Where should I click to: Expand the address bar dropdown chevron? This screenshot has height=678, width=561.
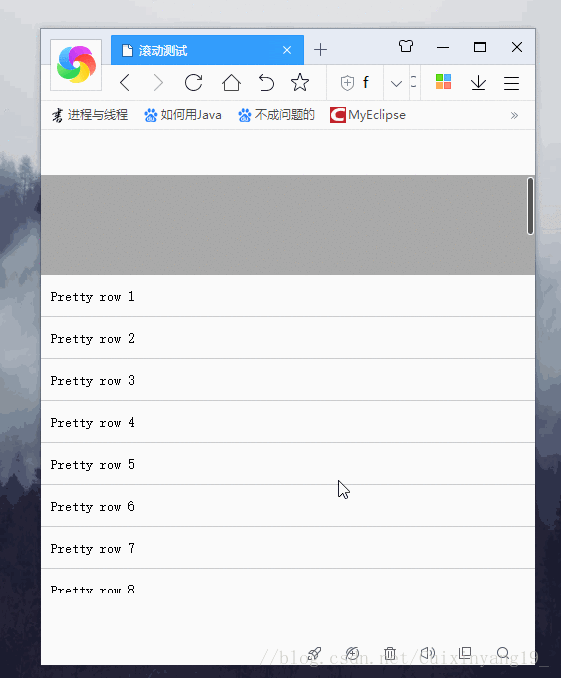pos(396,83)
